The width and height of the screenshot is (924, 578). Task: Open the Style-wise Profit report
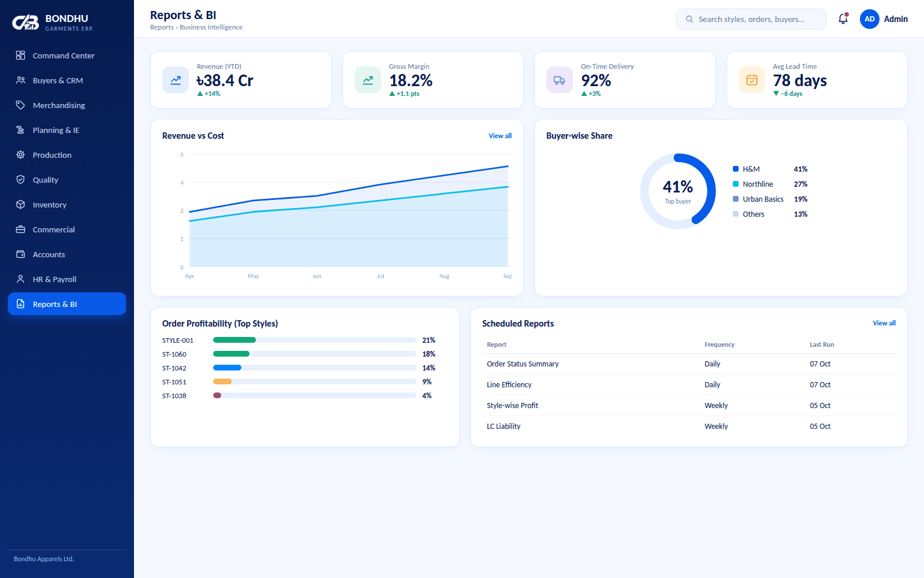tap(689, 406)
